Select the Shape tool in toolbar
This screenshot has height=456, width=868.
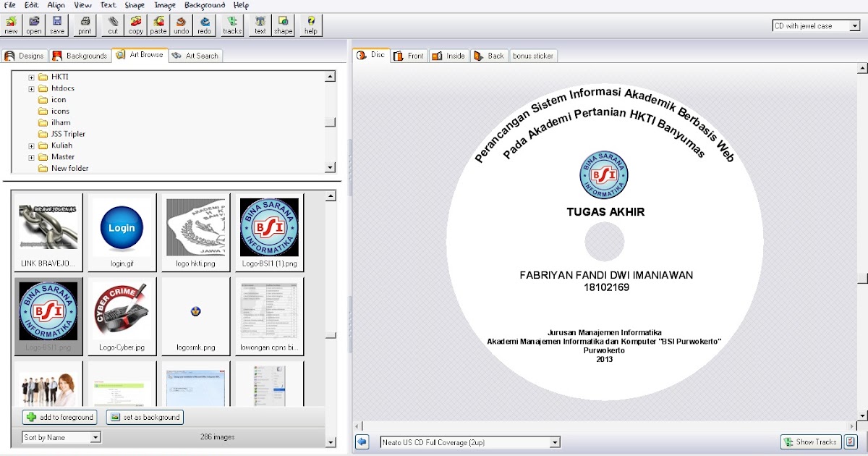[284, 25]
